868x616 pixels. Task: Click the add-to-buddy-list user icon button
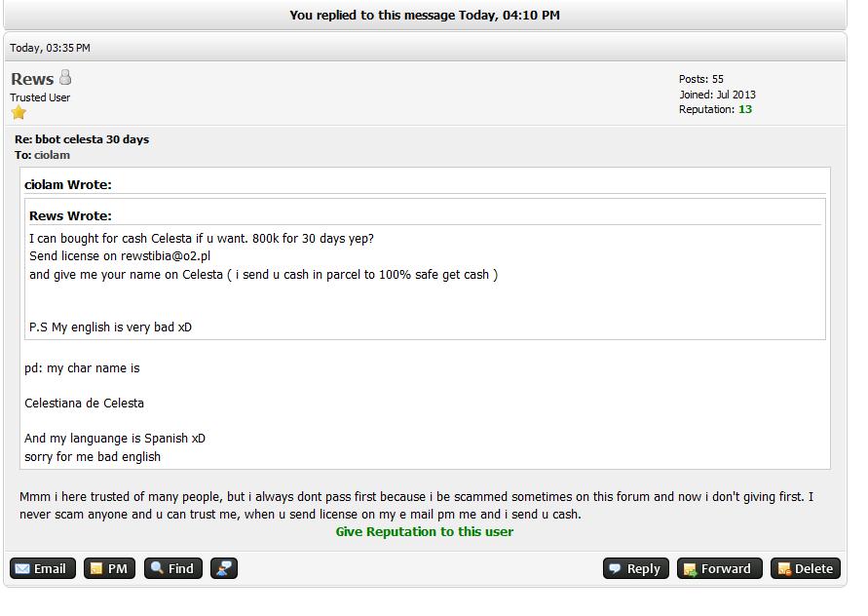click(x=224, y=568)
